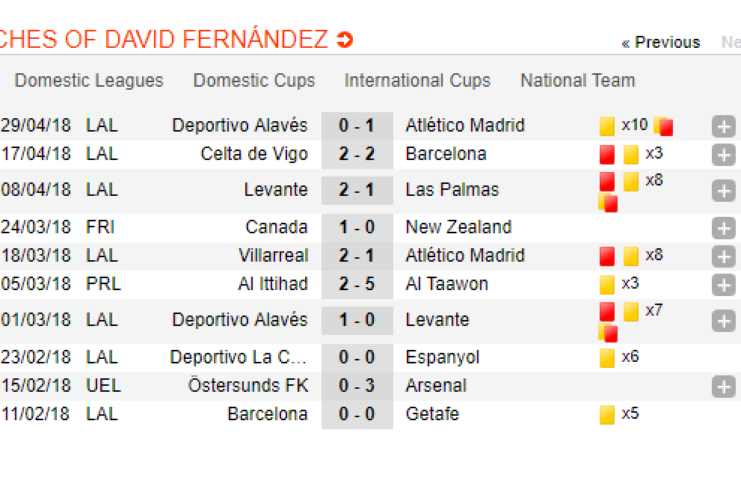Expand the Canada vs New Zealand match
Image resolution: width=741 pixels, height=486 pixels.
point(724,228)
